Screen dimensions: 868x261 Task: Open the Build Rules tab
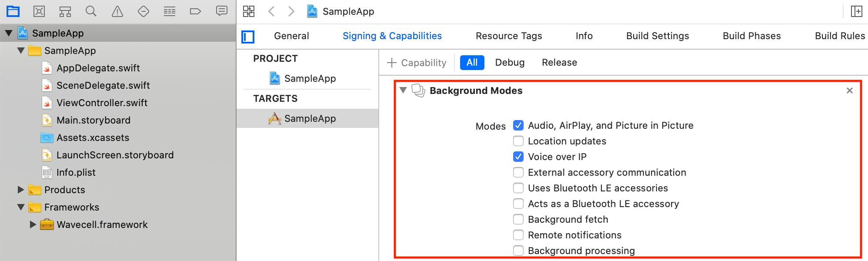[x=840, y=36]
